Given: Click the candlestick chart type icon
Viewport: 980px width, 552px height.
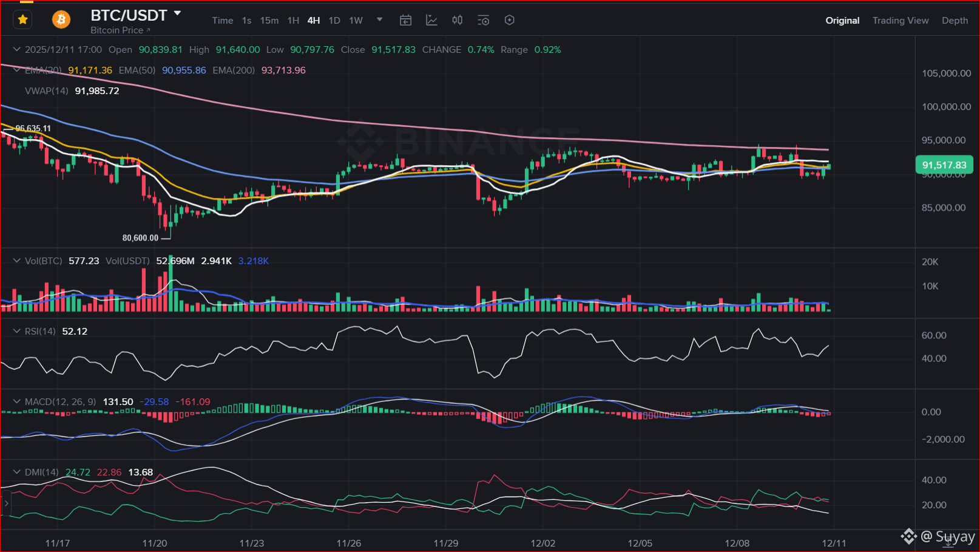Looking at the screenshot, I should 458,21.
